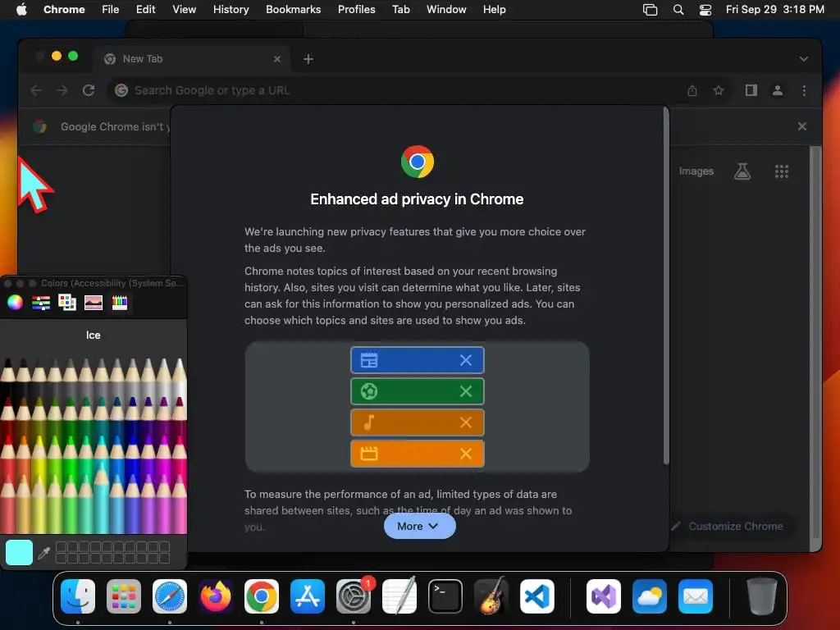
Task: Open Terminal from the Dock
Action: 445,596
